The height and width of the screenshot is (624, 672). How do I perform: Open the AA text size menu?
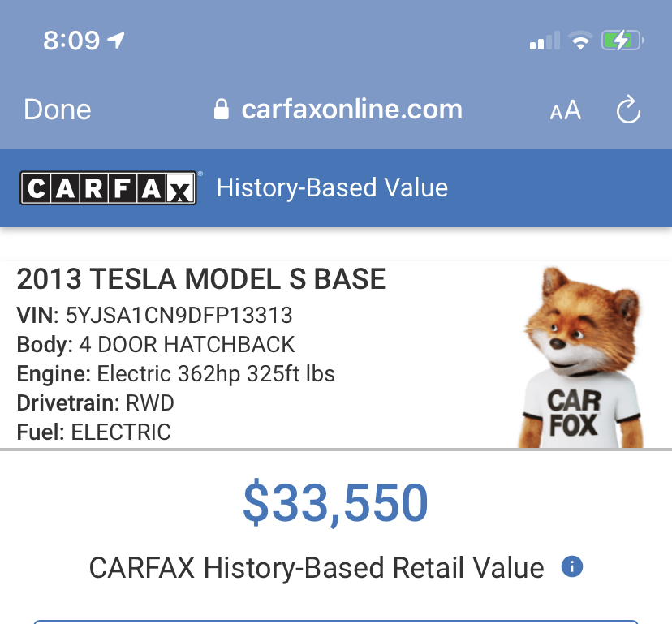pyautogui.click(x=565, y=110)
